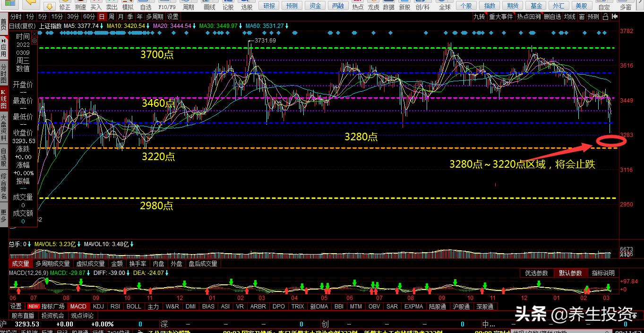Open the 创/科 board icon

tap(422, 5)
